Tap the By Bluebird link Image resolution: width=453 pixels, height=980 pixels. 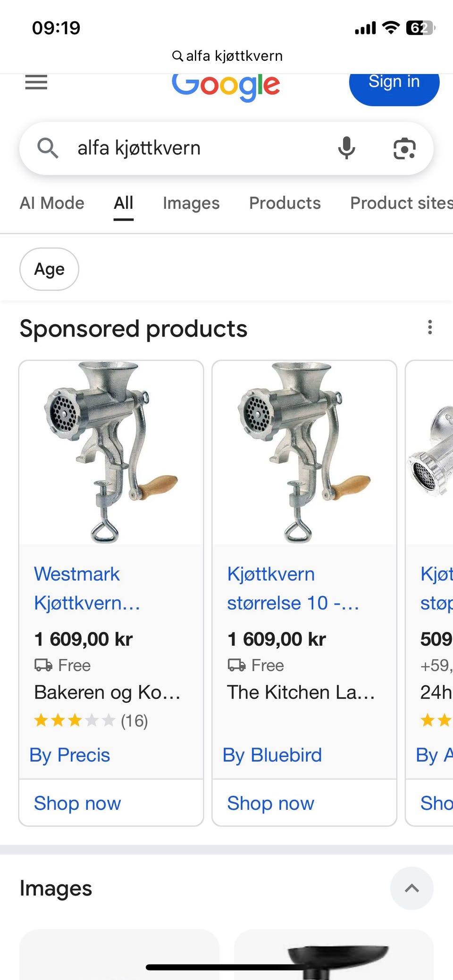click(272, 755)
